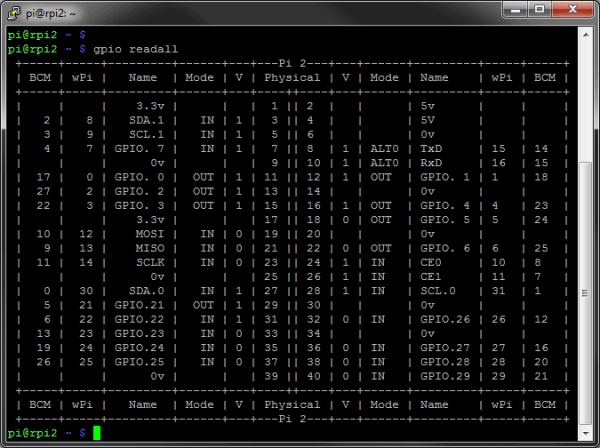Click the top 'Pi 2' table title
The image size is (600, 448).
point(292,63)
